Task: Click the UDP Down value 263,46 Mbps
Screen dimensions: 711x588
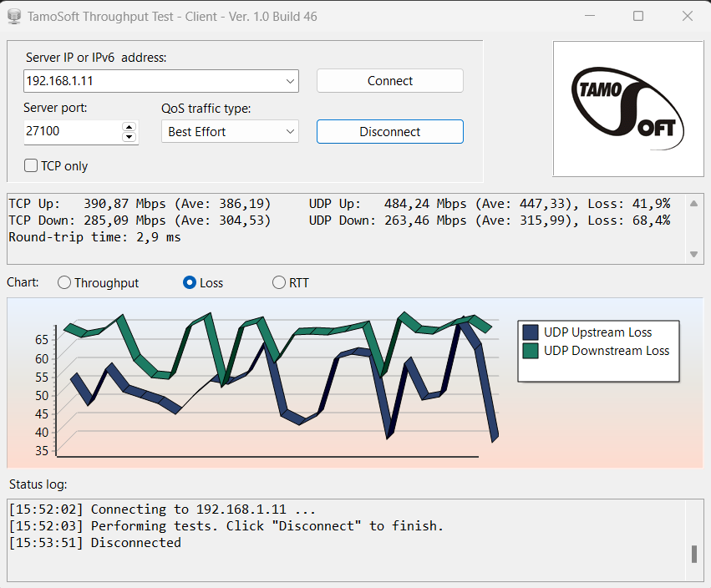Action: coord(425,220)
